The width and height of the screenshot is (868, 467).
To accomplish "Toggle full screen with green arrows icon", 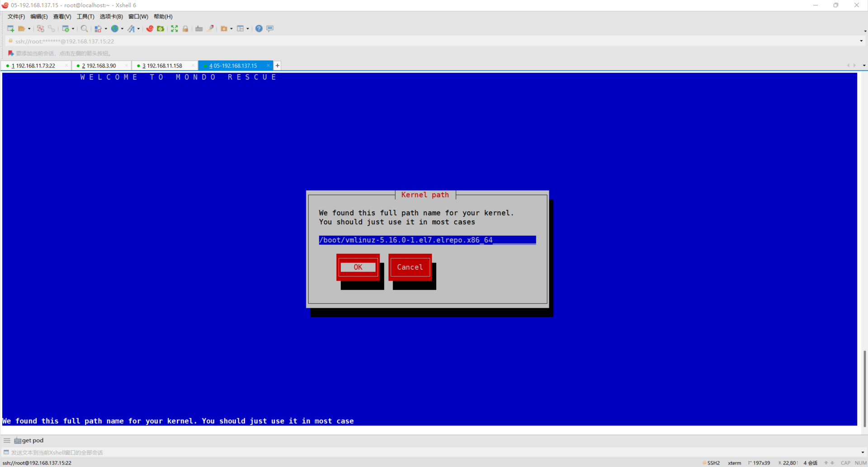I will point(175,29).
